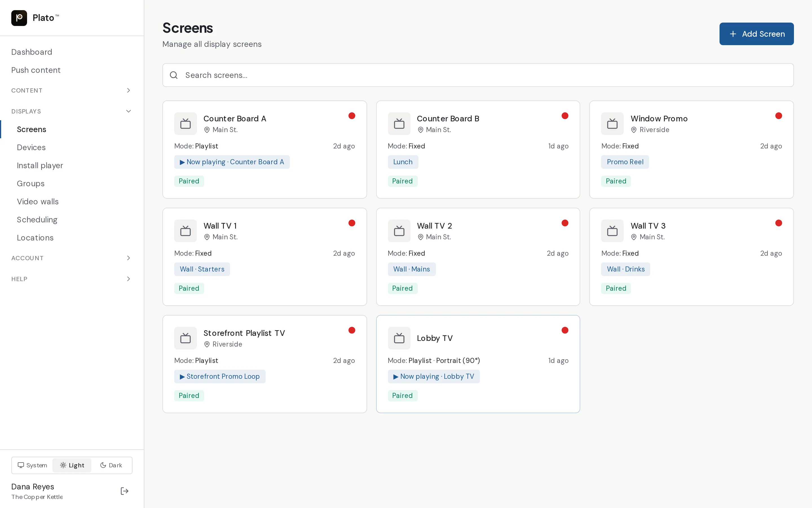Click the red status dot on Wall TV 2
The image size is (812, 508).
[565, 223]
